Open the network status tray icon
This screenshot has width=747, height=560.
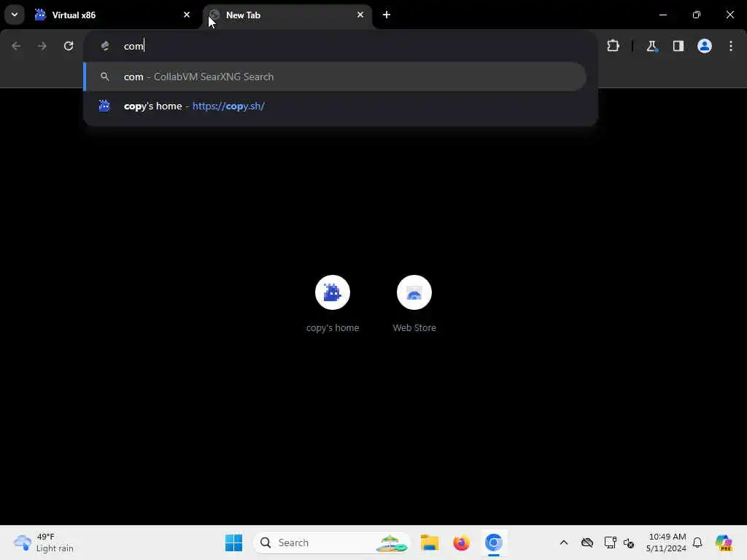(x=610, y=542)
